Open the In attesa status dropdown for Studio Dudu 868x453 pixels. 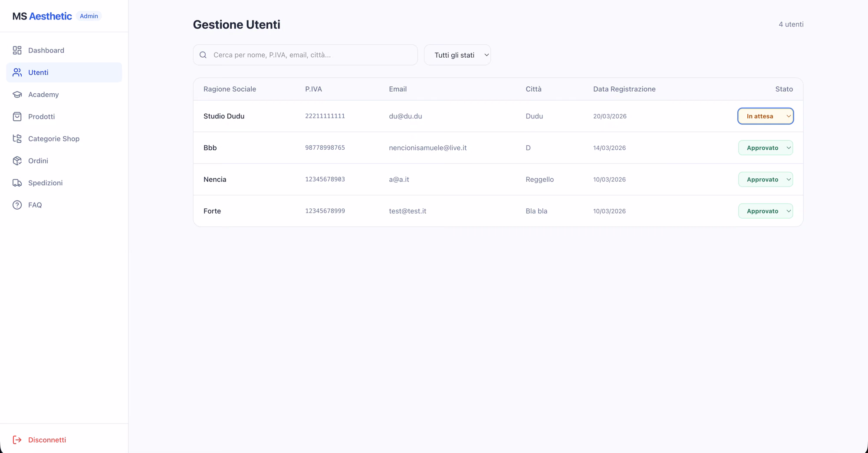coord(766,116)
